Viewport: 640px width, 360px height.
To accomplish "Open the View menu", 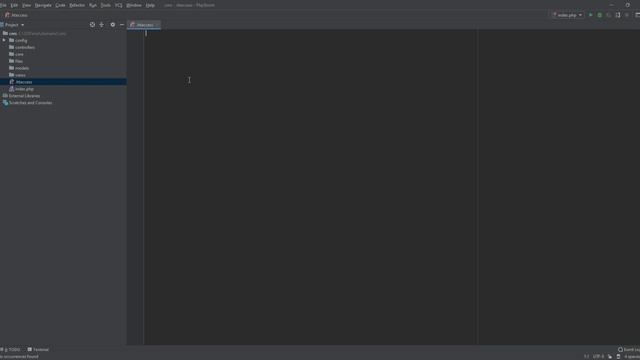I will [27, 5].
